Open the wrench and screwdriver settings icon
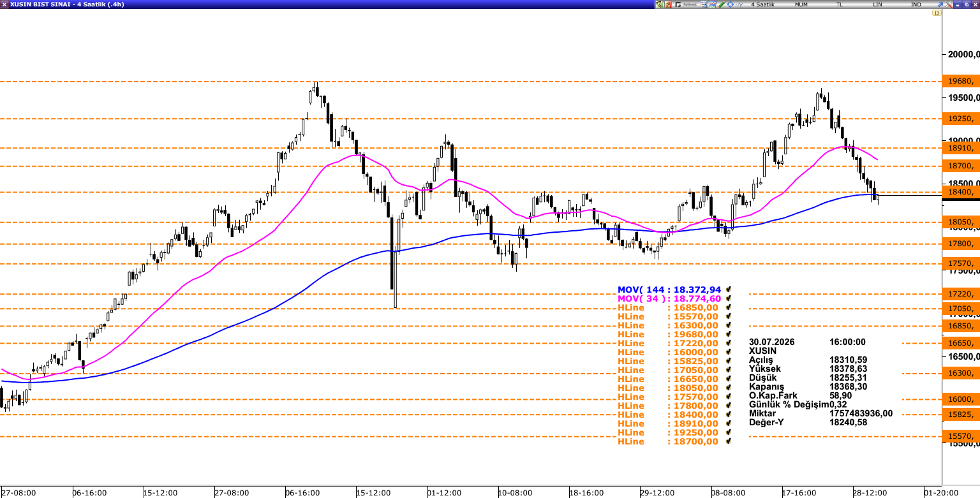The height and width of the screenshot is (498, 980). 948,4
